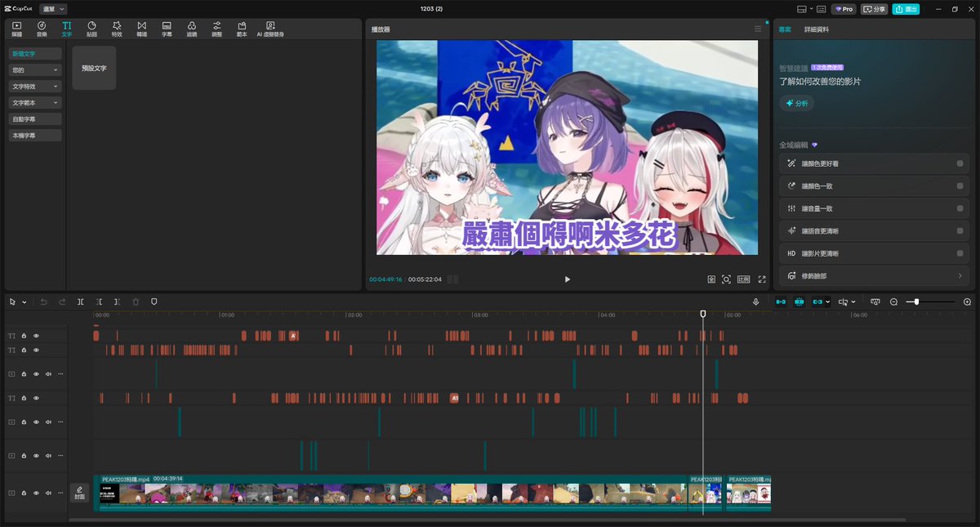The height and width of the screenshot is (527, 980).
Task: Open the 貼圖 stickers panel icon
Action: click(x=91, y=29)
